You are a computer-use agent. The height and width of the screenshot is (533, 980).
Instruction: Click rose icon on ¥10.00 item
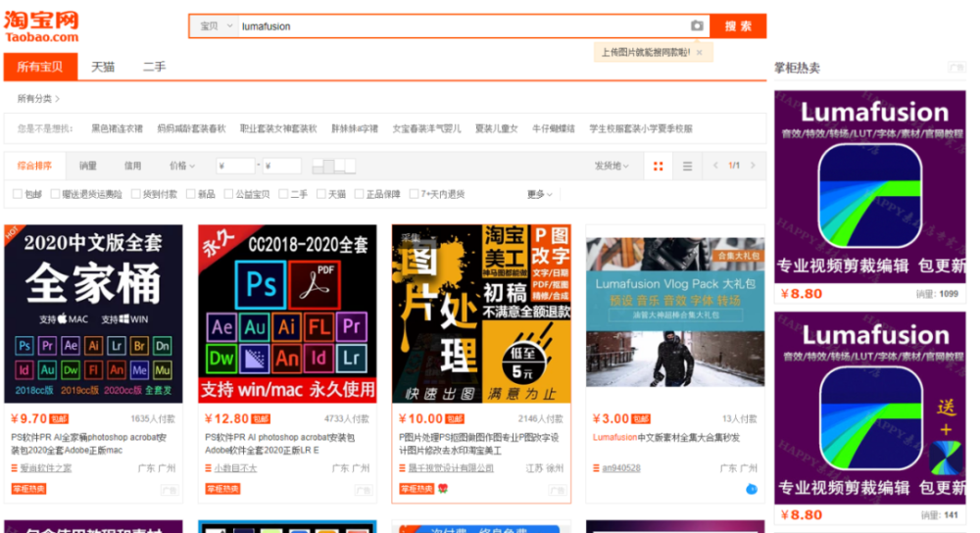443,489
